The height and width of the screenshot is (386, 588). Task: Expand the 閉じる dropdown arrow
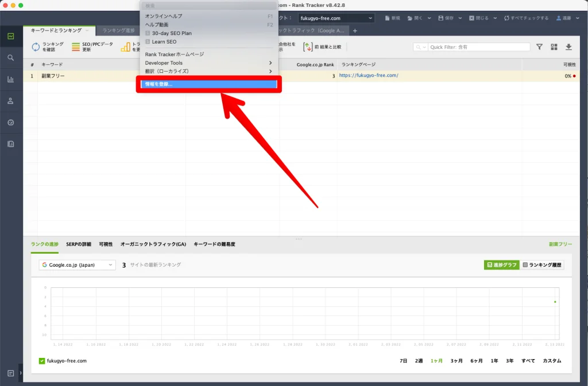[495, 18]
